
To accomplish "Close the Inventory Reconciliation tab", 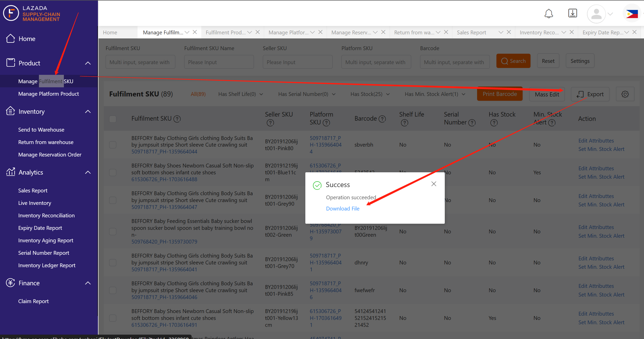I will [x=572, y=32].
